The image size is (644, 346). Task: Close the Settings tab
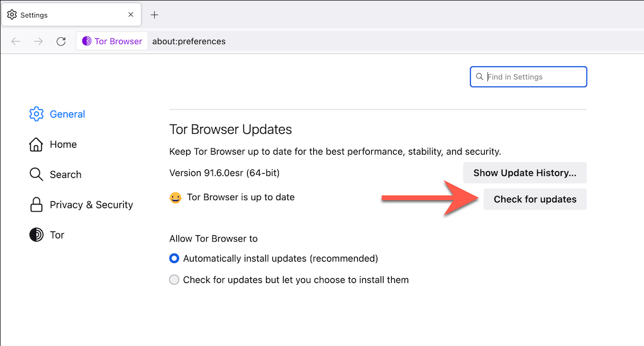(x=131, y=14)
